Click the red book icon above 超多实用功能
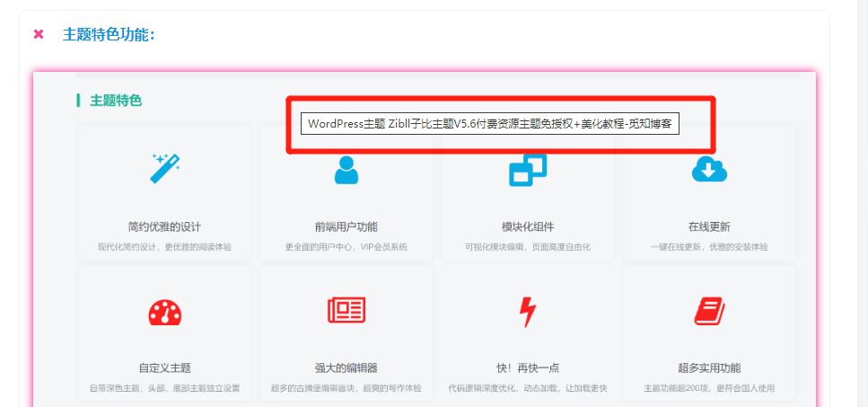The image size is (868, 407). [x=709, y=311]
